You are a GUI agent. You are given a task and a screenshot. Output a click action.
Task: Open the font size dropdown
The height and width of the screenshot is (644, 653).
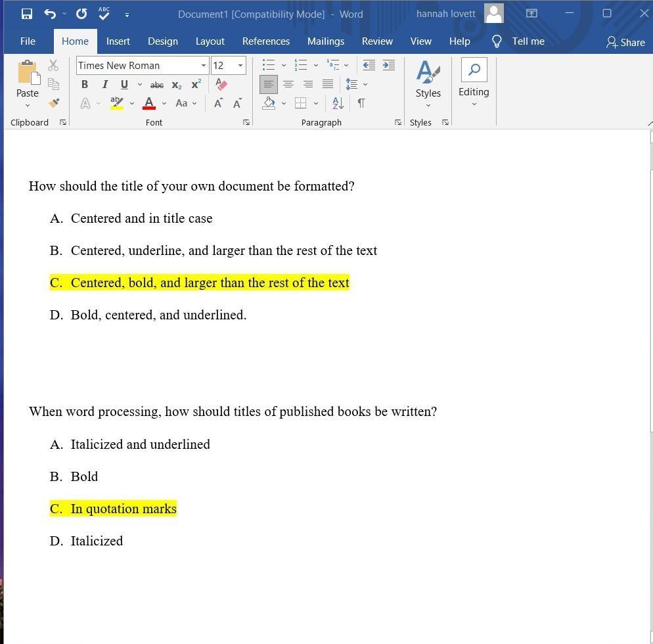tap(240, 66)
